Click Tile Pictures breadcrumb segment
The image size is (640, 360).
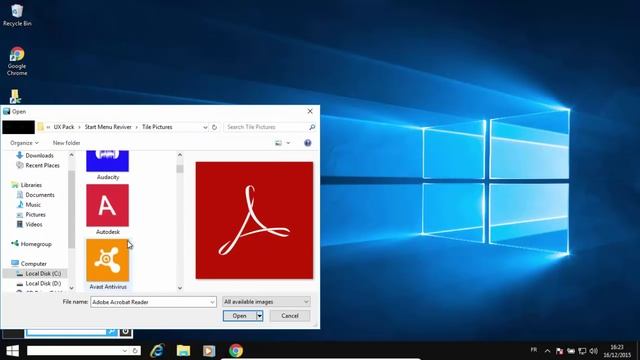click(x=157, y=127)
